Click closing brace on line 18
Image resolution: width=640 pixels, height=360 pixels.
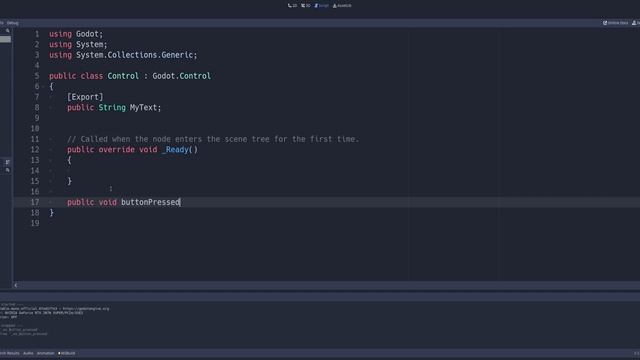pyautogui.click(x=51, y=213)
